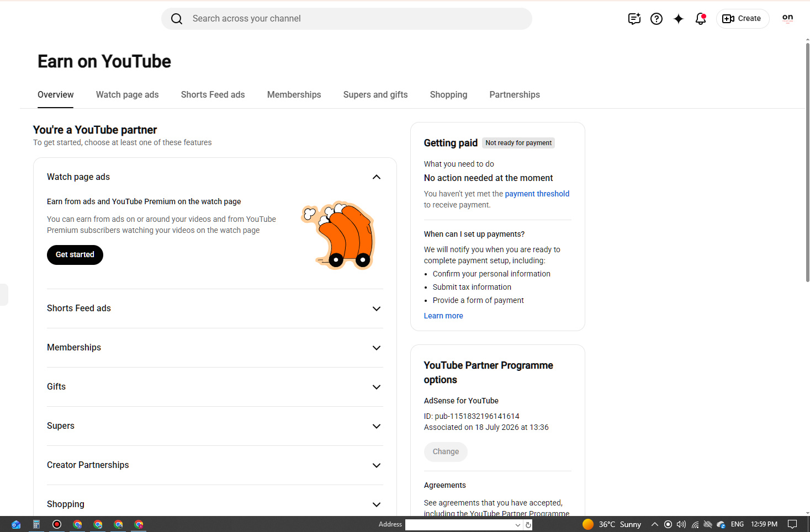Open the Windows notification center icon
810x532 pixels.
792,524
